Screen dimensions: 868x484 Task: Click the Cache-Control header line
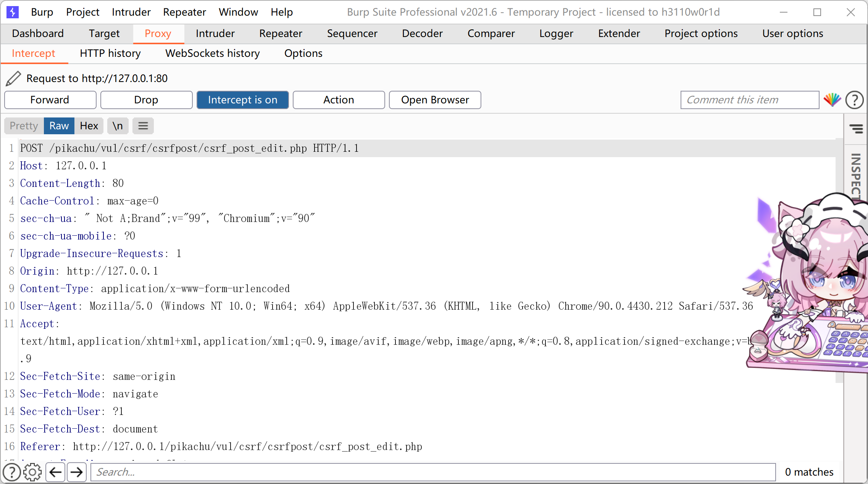click(x=89, y=201)
